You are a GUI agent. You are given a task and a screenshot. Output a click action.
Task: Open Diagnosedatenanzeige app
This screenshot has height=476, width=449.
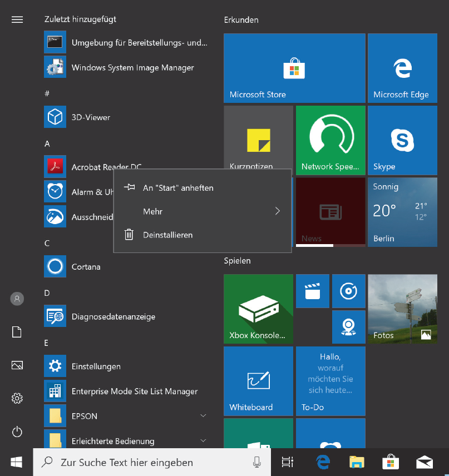[126, 316]
